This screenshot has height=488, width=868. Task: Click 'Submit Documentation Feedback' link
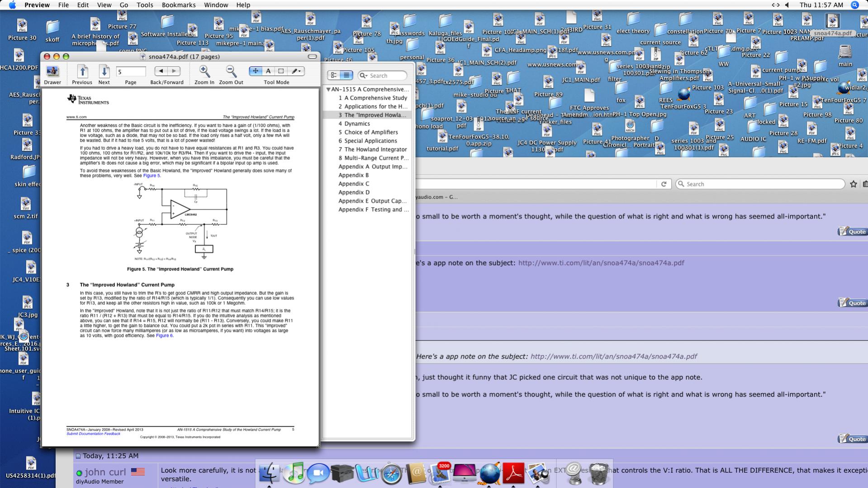[x=93, y=434]
